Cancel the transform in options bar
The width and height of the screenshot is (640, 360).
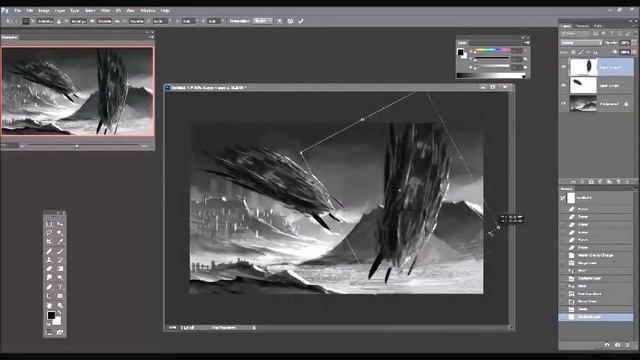click(290, 21)
